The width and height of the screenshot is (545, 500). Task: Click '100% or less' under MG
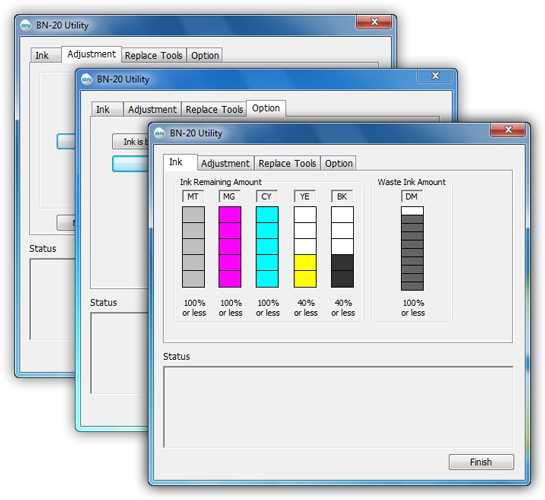pos(230,308)
